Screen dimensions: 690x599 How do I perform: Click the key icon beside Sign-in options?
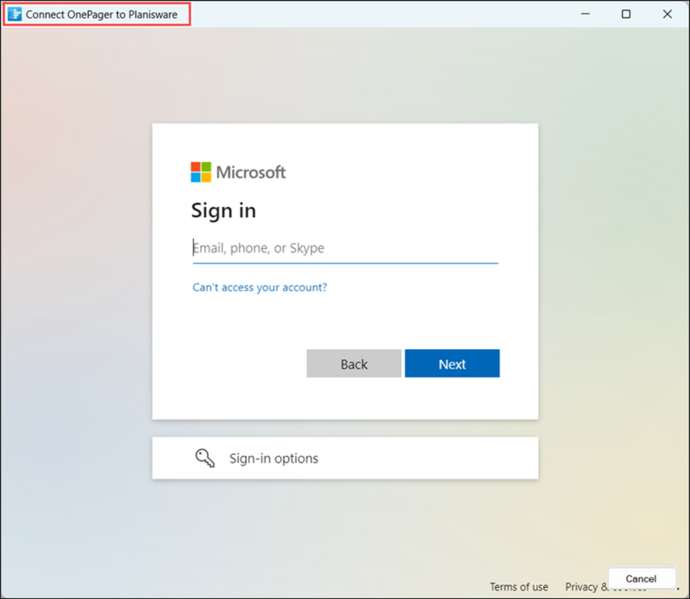click(205, 458)
